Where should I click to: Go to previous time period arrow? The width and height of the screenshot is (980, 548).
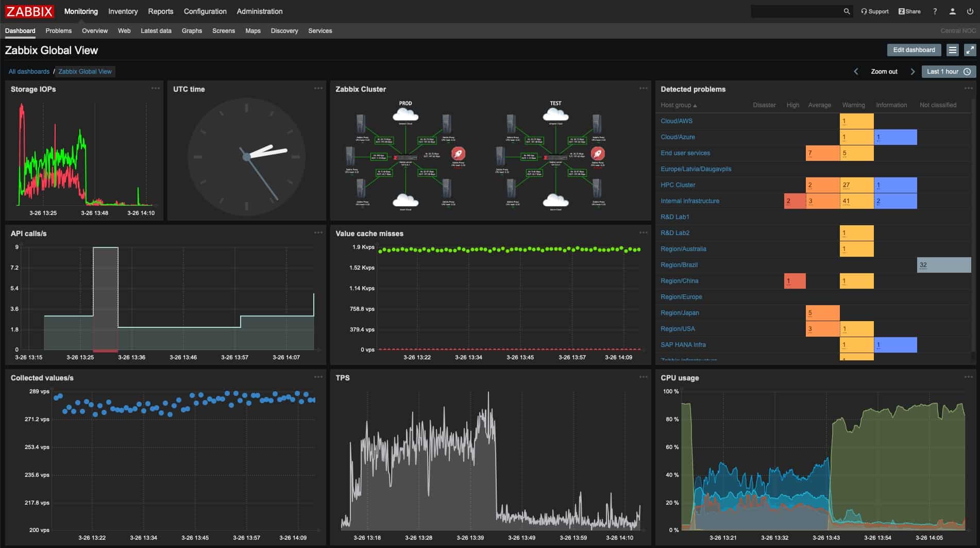coord(856,72)
